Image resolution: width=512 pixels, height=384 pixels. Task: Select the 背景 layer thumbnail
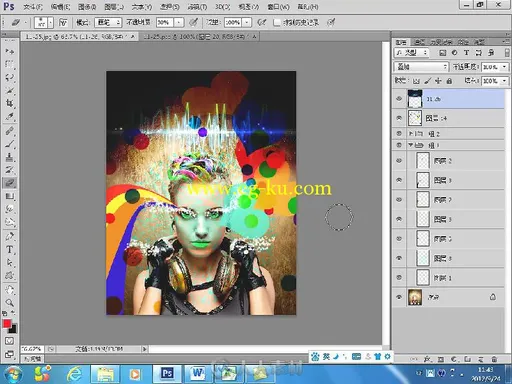coord(415,297)
